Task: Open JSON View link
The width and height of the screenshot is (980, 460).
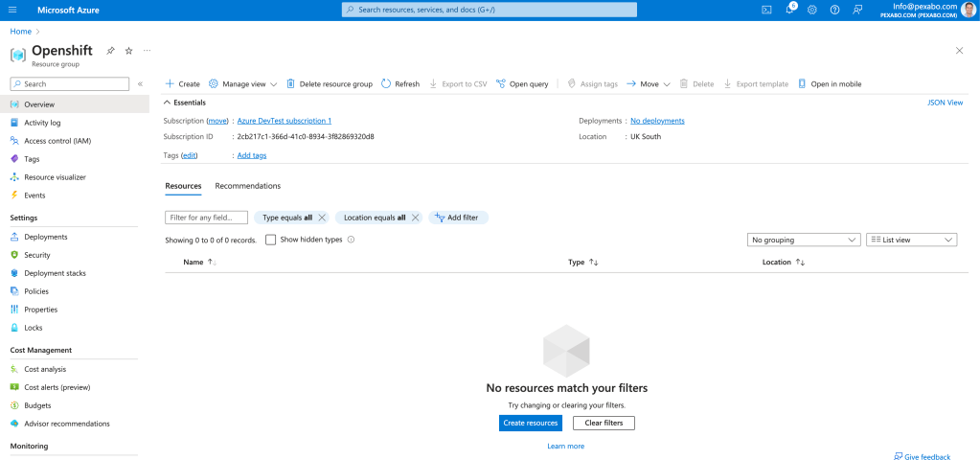Action: (945, 103)
